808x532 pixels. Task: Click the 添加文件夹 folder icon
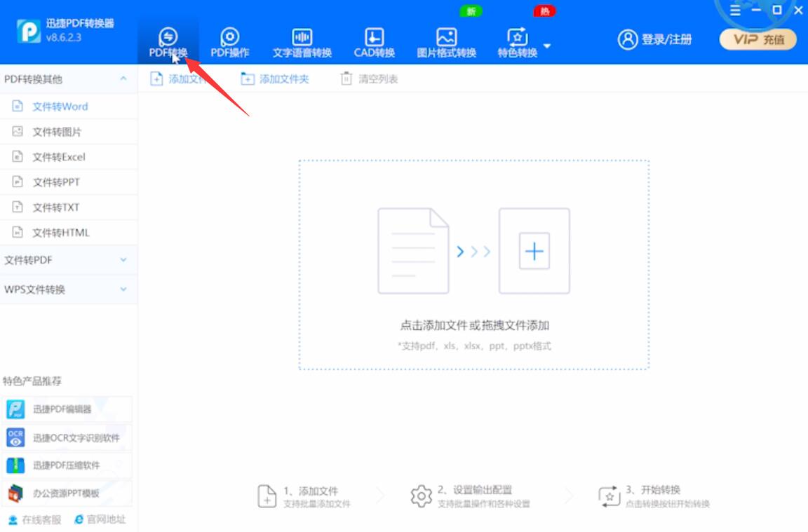pos(248,79)
